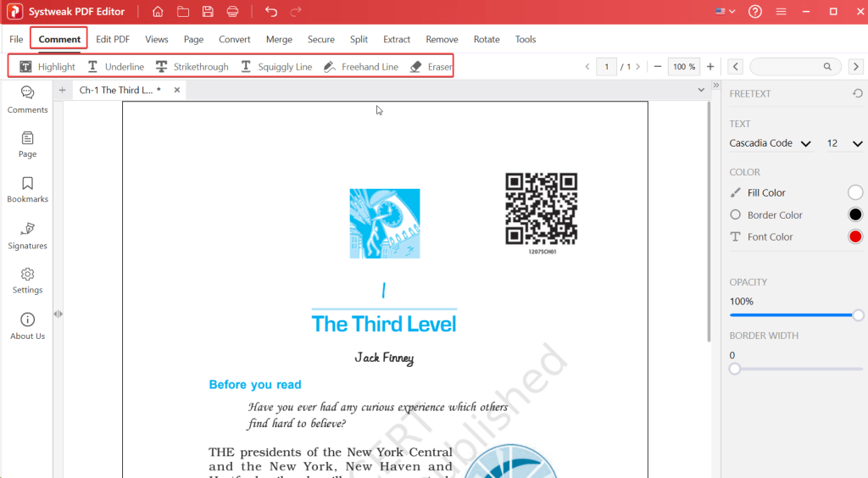Click the Print icon in title bar
Image resolution: width=868 pixels, height=478 pixels.
click(x=232, y=12)
